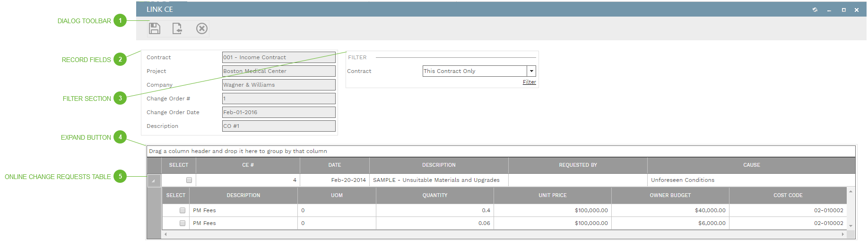Click the Contract field 001 - Income Contract
Screen dimensions: 868x252
coord(279,57)
